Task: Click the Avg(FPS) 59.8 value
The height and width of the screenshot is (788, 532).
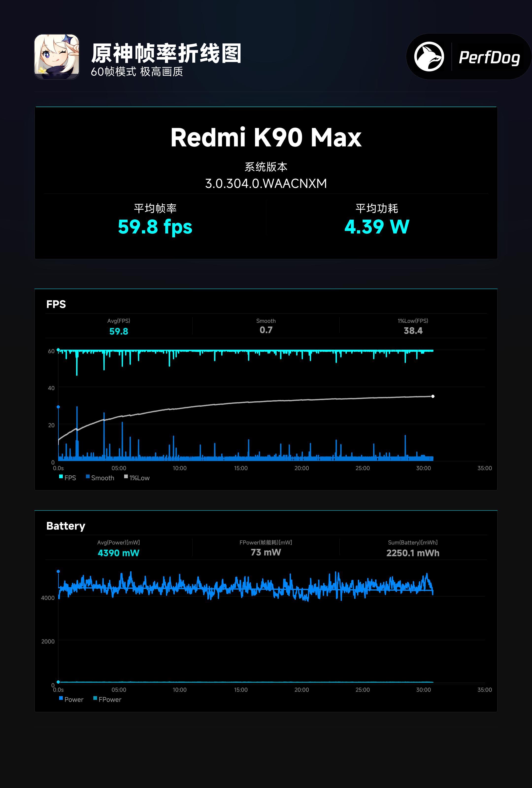Action: 119,331
